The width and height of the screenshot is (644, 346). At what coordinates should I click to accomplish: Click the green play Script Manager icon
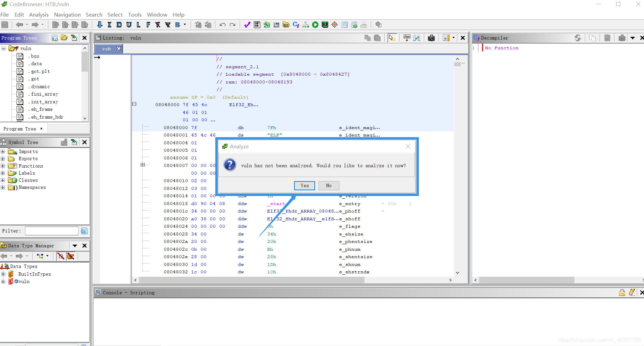[315, 25]
